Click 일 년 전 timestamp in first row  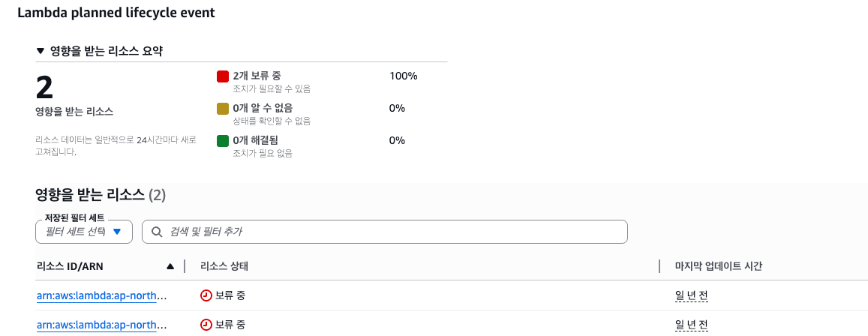(692, 296)
